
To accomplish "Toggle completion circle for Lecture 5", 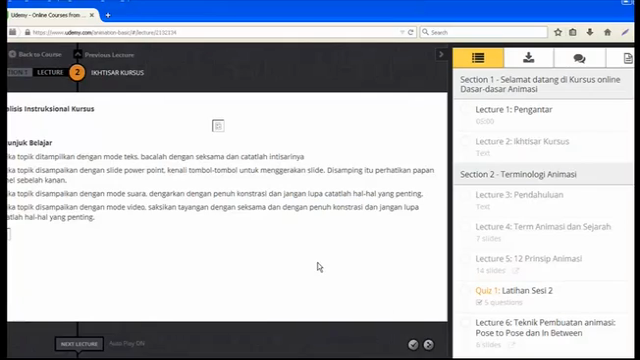I will click(x=465, y=258).
